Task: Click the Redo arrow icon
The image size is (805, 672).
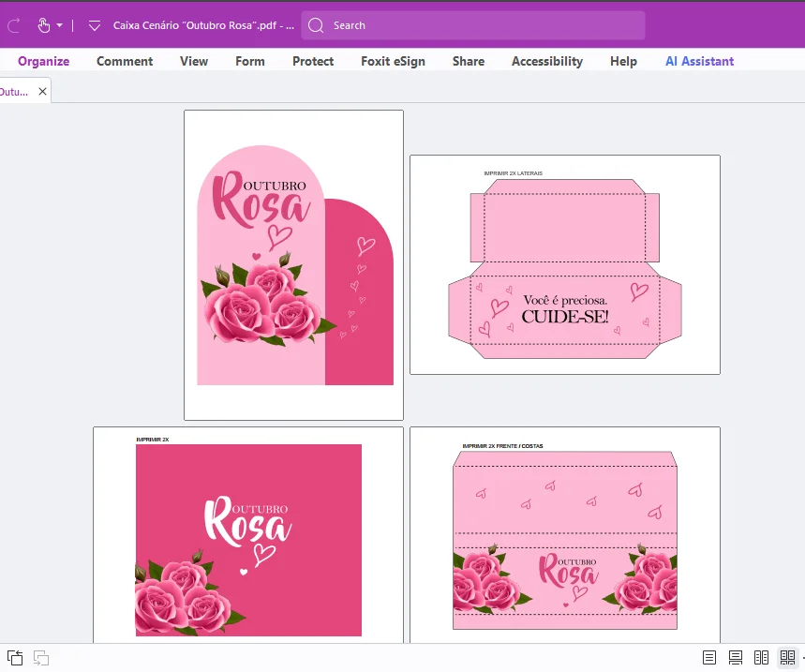Action: 13,25
